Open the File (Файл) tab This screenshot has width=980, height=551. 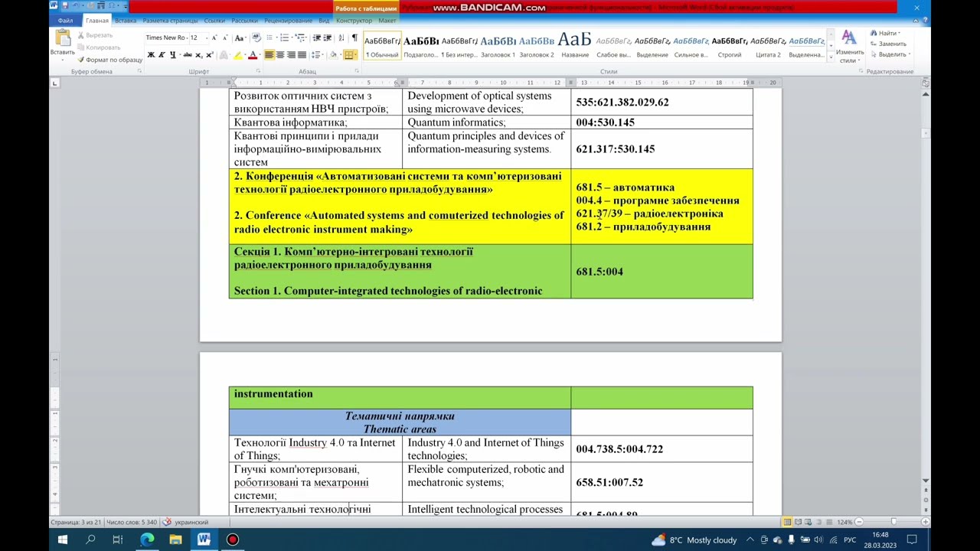coord(65,21)
